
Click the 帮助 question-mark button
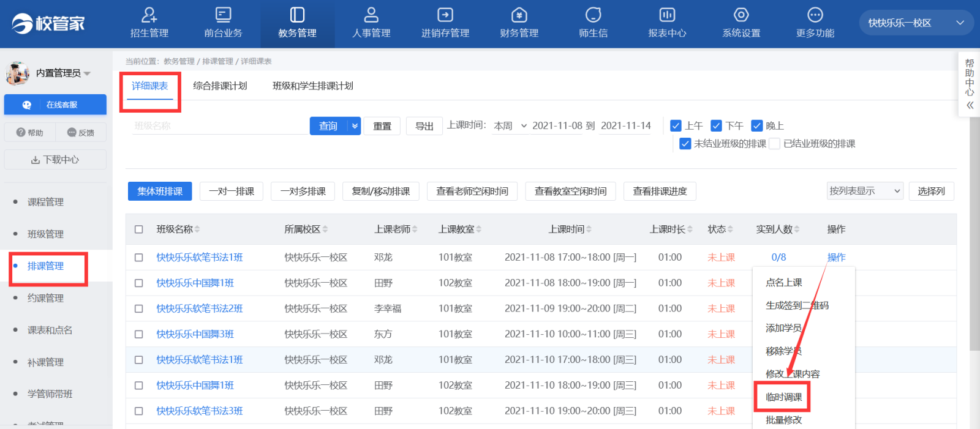pyautogui.click(x=29, y=132)
